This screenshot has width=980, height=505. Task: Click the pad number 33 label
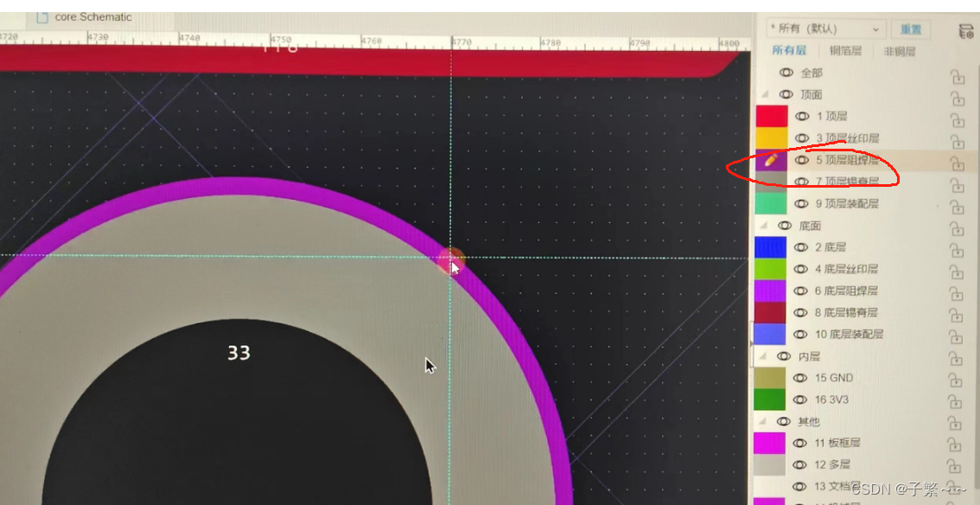pyautogui.click(x=239, y=353)
